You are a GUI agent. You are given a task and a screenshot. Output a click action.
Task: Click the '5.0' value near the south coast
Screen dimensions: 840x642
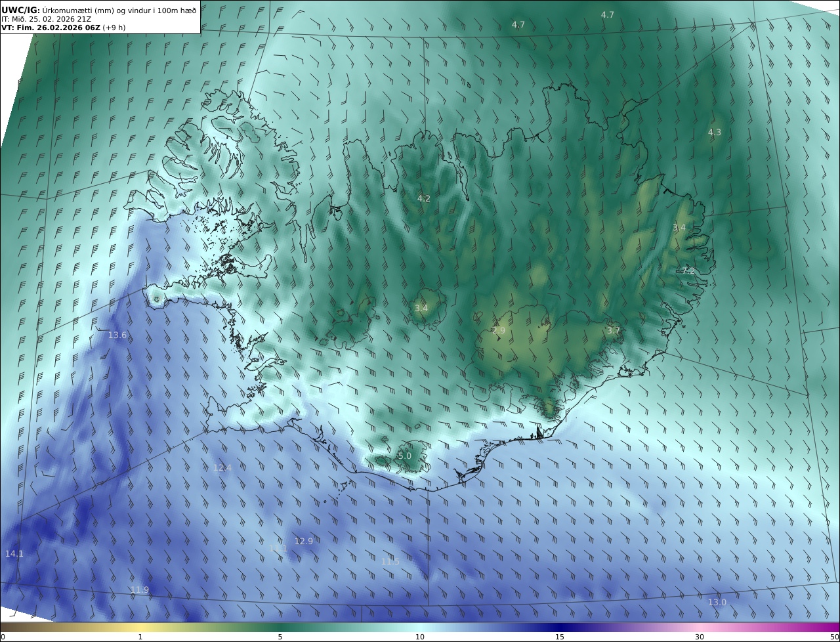coord(405,456)
